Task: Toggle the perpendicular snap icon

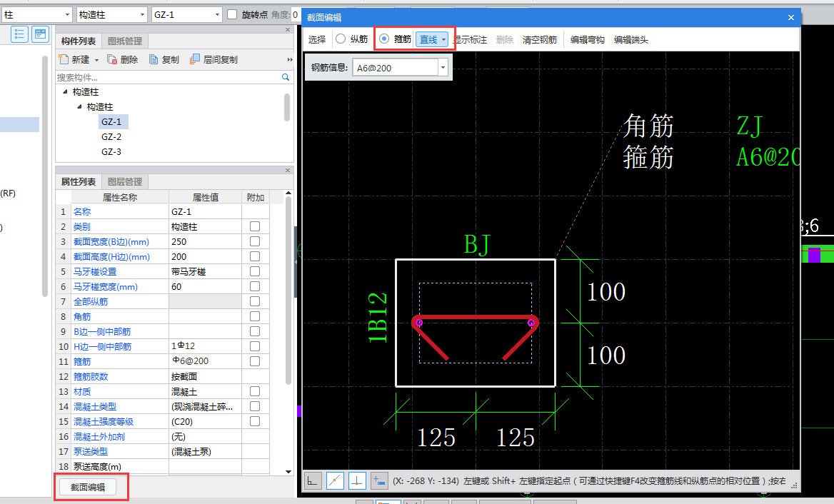Action: [357, 481]
